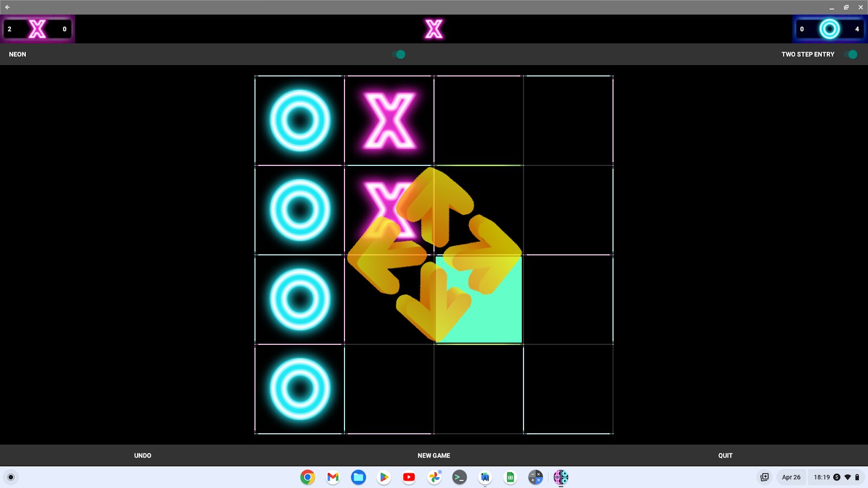Select the O player score panel

point(829,29)
